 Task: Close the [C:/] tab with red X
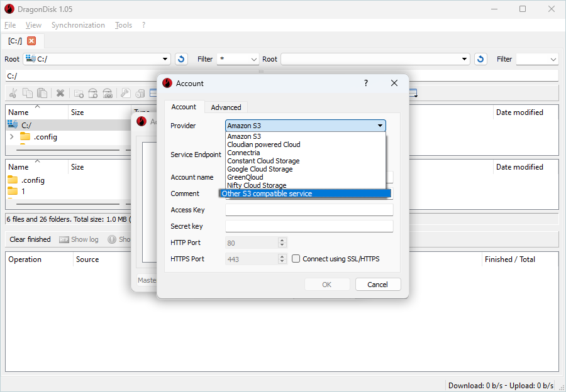31,41
